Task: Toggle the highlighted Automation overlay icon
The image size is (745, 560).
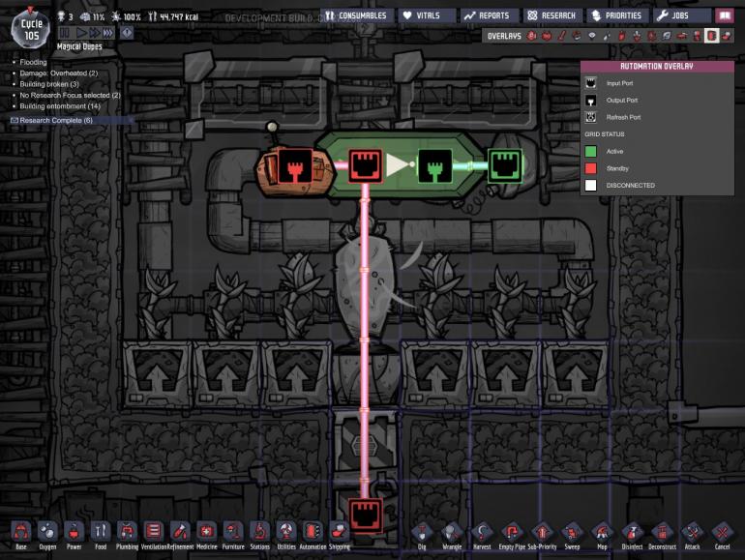Action: [x=711, y=36]
